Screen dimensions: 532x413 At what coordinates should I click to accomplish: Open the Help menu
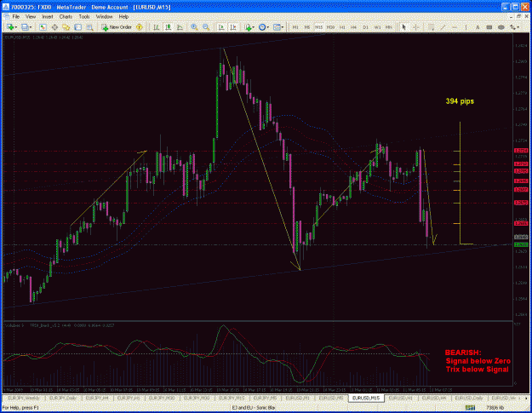coord(123,17)
